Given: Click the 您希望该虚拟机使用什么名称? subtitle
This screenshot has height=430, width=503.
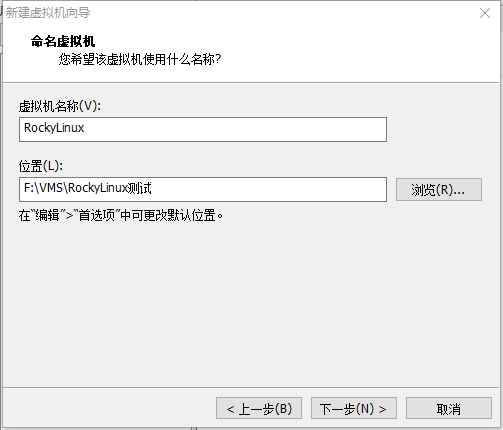Looking at the screenshot, I should coord(140,59).
